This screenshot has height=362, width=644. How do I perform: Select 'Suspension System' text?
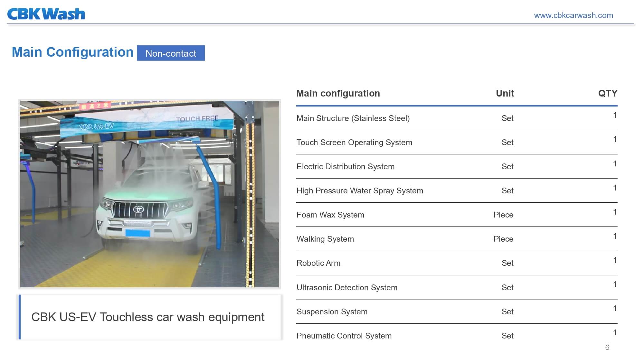click(x=332, y=312)
